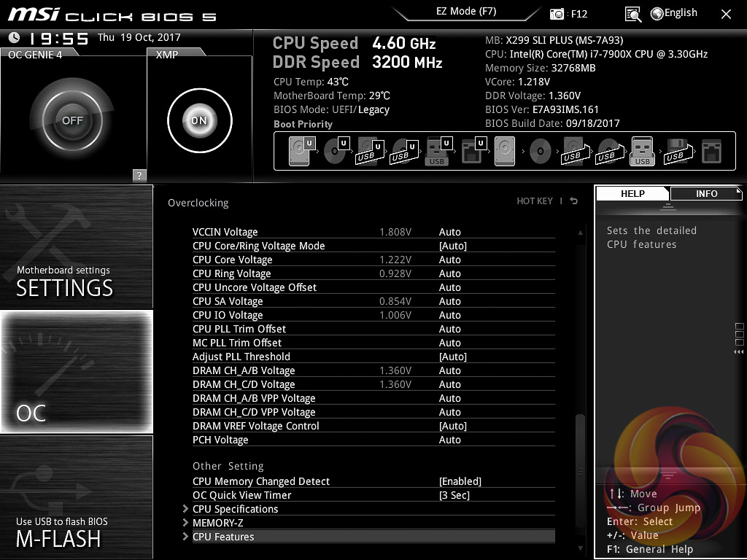
Task: Close the BIOS with the X icon
Action: click(x=726, y=15)
